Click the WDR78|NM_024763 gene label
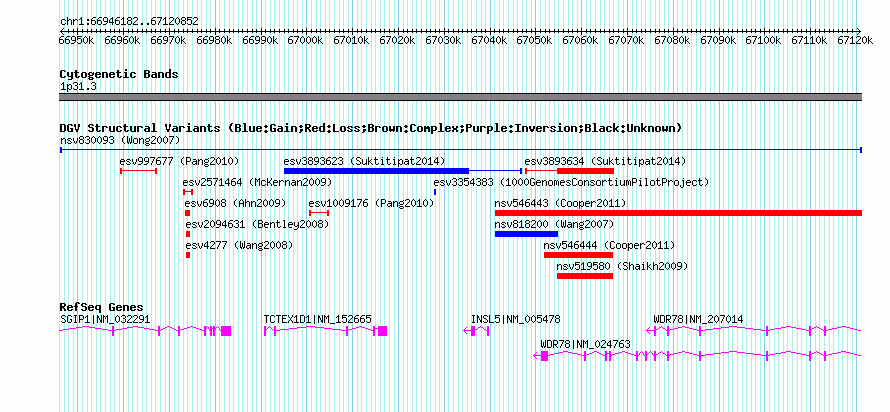The image size is (890, 412). (x=585, y=344)
